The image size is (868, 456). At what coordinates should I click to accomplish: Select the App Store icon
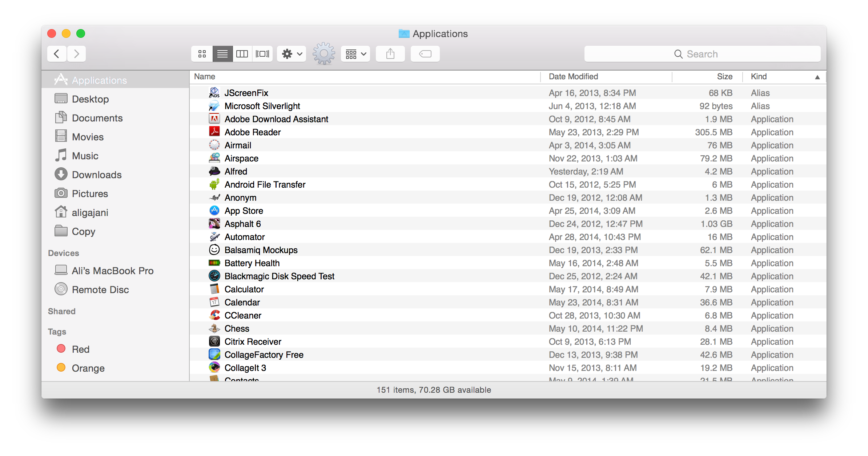click(x=214, y=211)
